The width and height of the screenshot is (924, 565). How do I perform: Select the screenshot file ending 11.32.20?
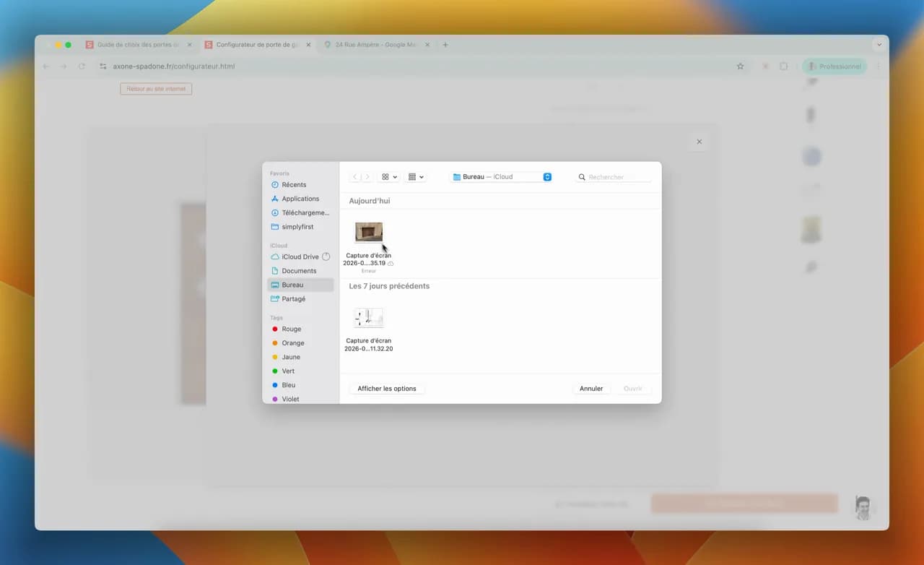point(369,329)
